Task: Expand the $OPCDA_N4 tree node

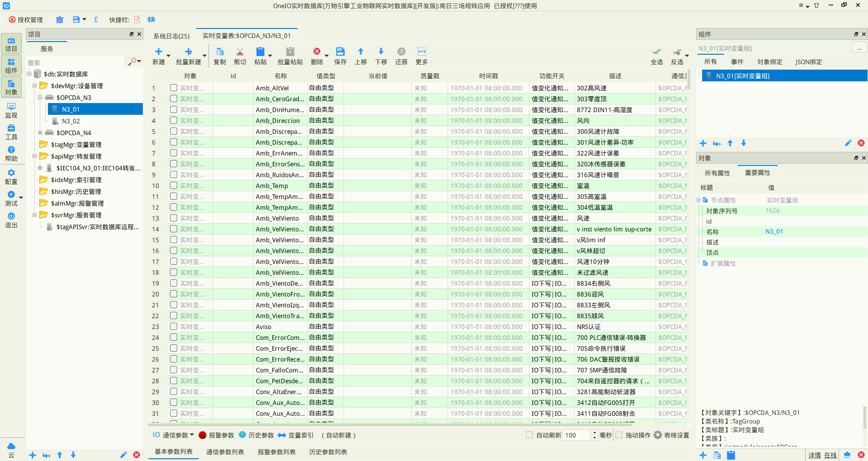Action: (40, 133)
